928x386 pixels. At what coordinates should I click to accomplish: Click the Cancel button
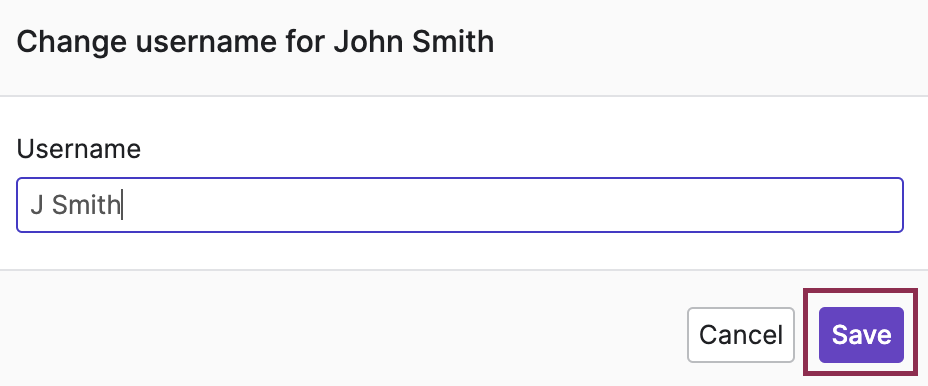click(740, 335)
